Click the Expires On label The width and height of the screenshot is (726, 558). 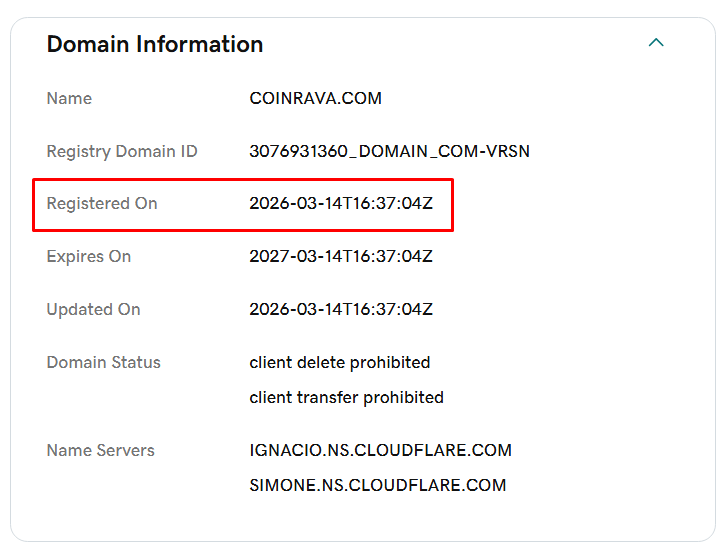(89, 256)
